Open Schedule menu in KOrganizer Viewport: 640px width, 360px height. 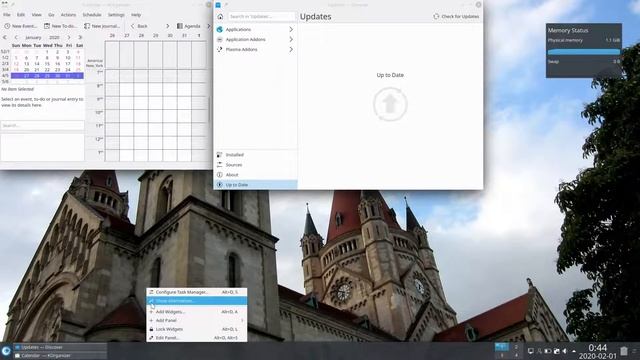point(92,15)
